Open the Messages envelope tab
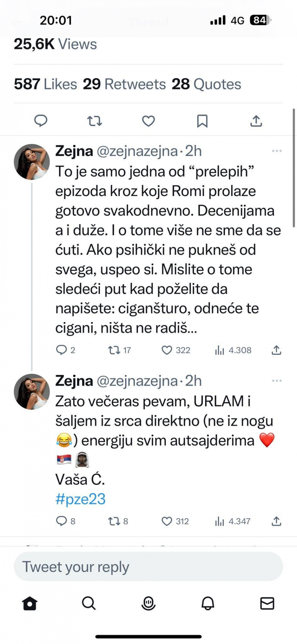The image size is (297, 644). tap(267, 603)
